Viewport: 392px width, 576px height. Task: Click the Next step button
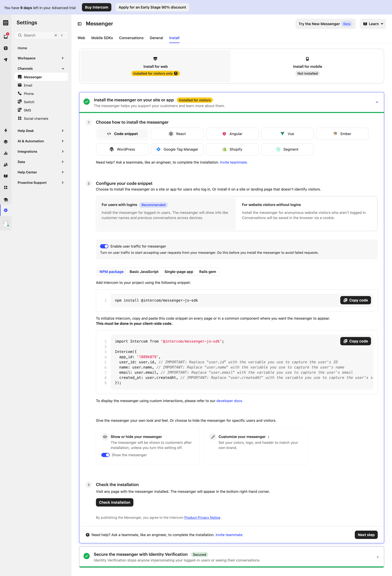coord(366,535)
